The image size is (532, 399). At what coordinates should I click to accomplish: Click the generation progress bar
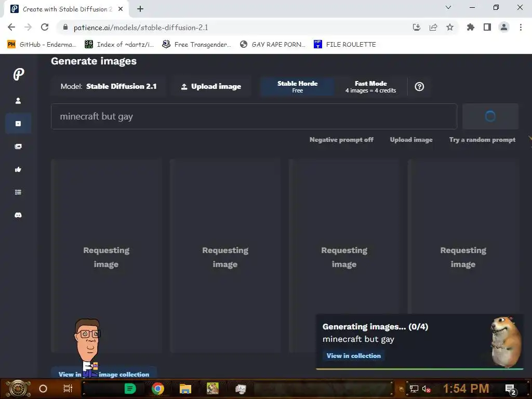[x=420, y=369]
